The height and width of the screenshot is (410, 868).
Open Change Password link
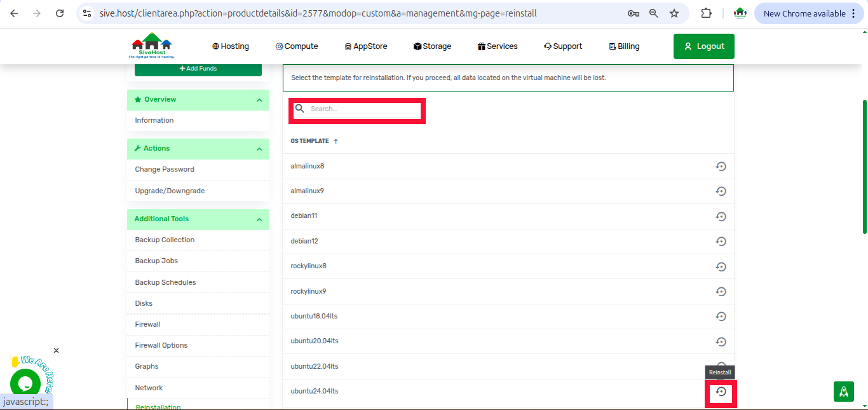(x=165, y=169)
